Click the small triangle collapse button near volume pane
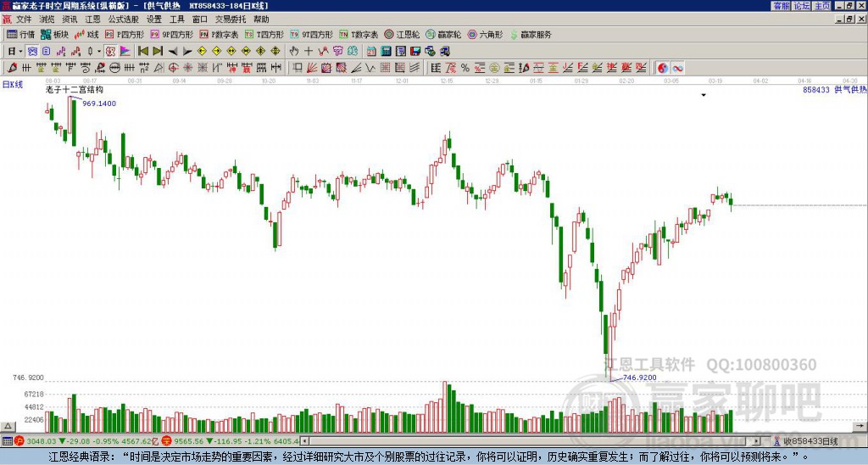Viewport: 868px width, 465px height. tap(8, 427)
